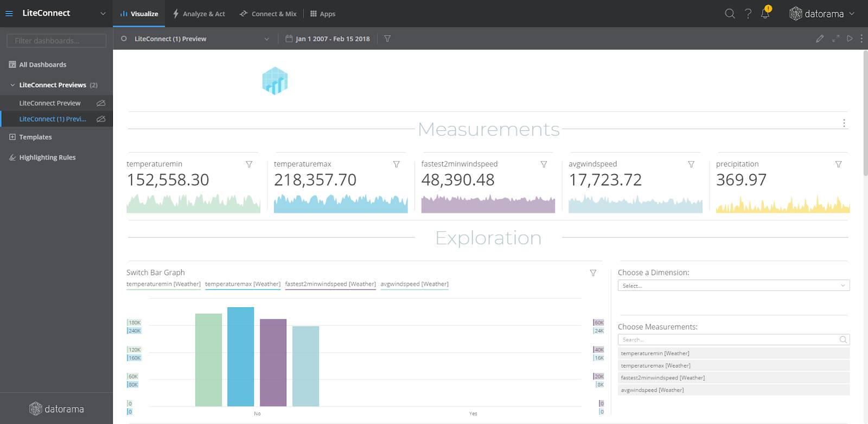Toggle sharing icon next to LiteConnect (1) Preview
This screenshot has height=424, width=868.
101,119
